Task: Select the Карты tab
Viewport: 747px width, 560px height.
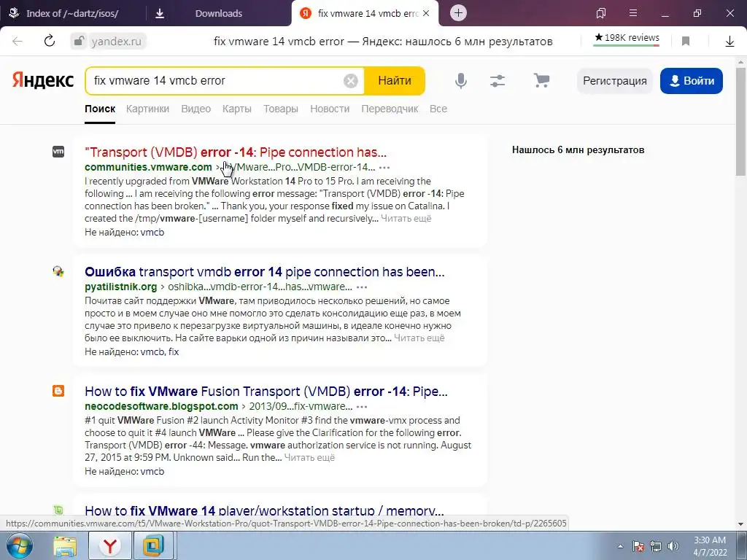Action: click(237, 109)
